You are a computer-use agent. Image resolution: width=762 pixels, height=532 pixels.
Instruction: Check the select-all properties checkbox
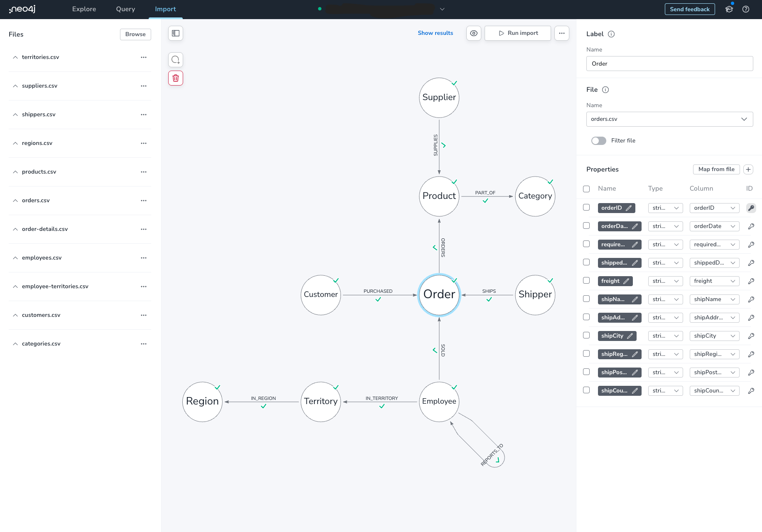point(586,189)
